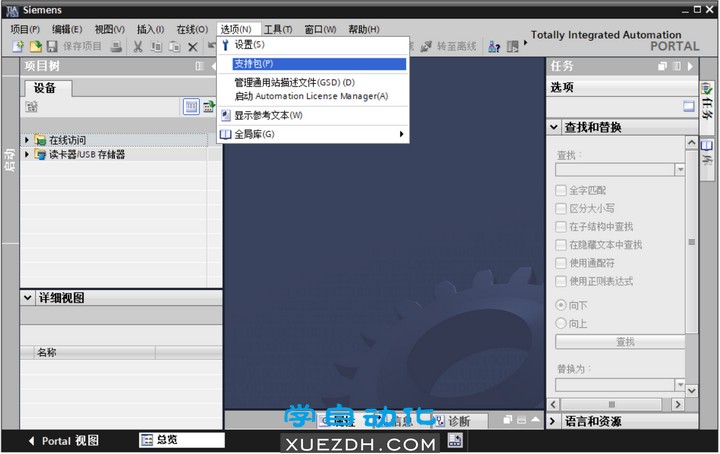Open the 视图(V) menu
Screen dimensions: 720x454
110,29
